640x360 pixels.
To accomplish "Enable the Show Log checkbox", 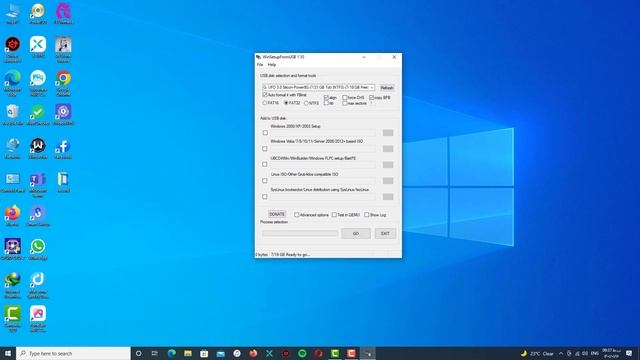I will pos(375,215).
